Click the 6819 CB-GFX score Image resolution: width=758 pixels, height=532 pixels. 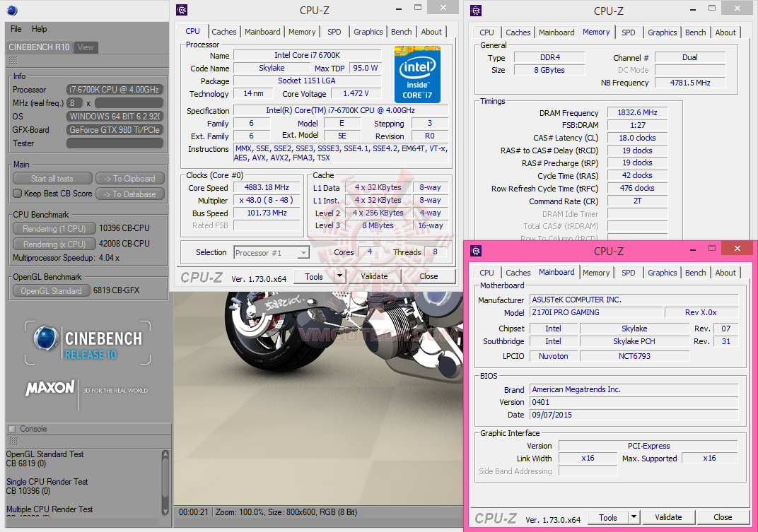pos(116,290)
